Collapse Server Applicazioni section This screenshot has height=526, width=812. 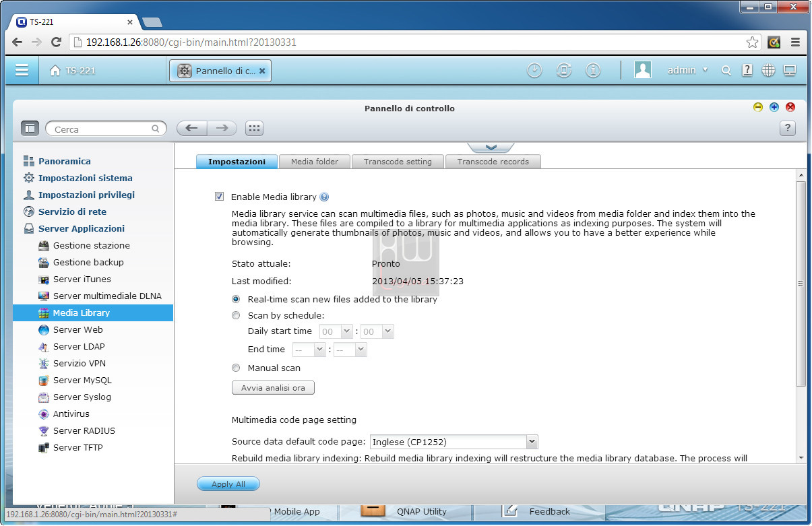(82, 228)
